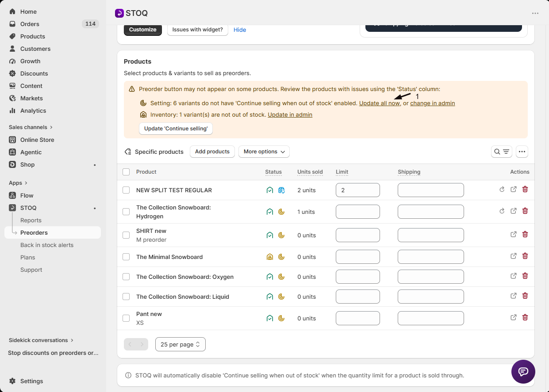Click the Content icon in the sidebar
Image resolution: width=549 pixels, height=392 pixels.
tap(12, 86)
